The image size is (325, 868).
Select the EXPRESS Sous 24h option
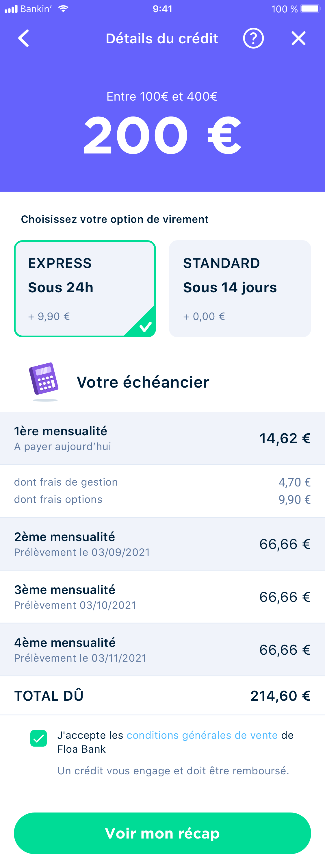point(85,289)
